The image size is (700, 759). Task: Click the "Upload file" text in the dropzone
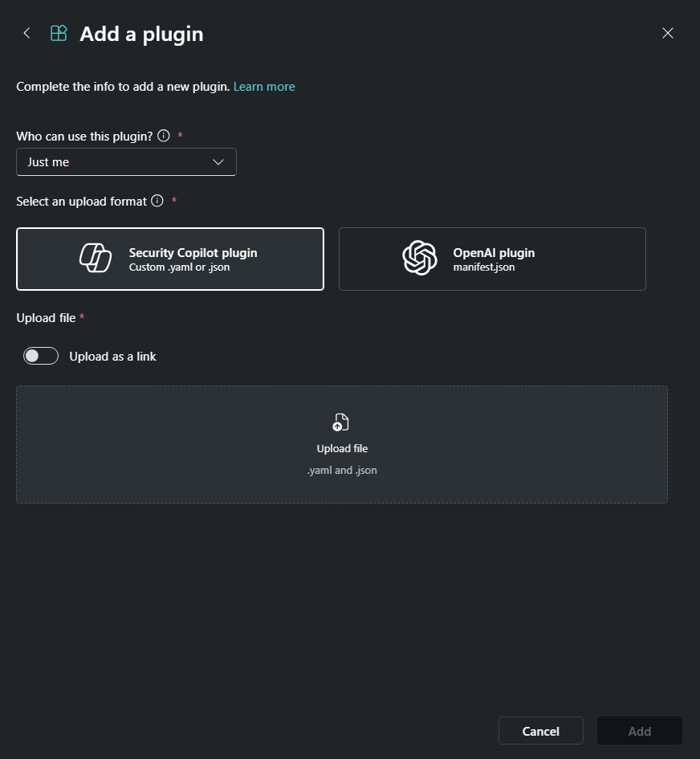(342, 449)
